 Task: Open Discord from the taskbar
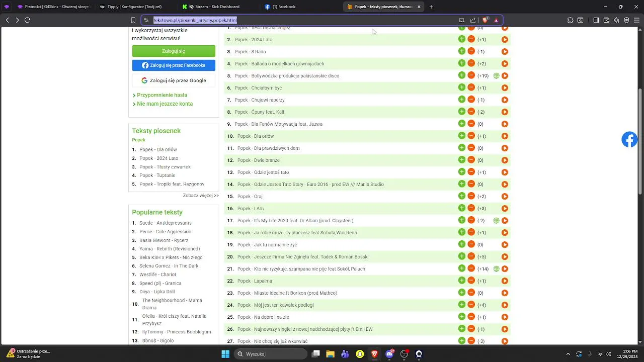(390, 354)
